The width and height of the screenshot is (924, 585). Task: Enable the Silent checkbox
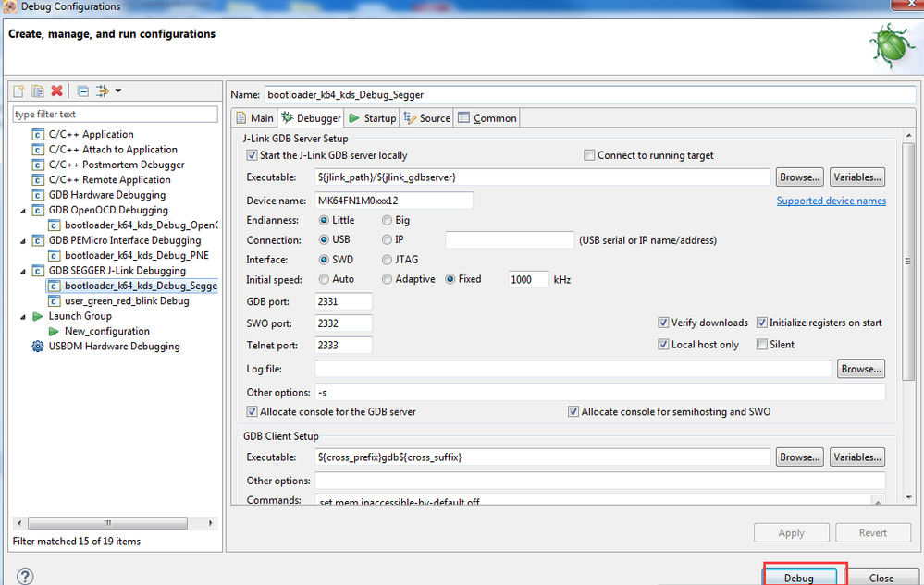[761, 345]
